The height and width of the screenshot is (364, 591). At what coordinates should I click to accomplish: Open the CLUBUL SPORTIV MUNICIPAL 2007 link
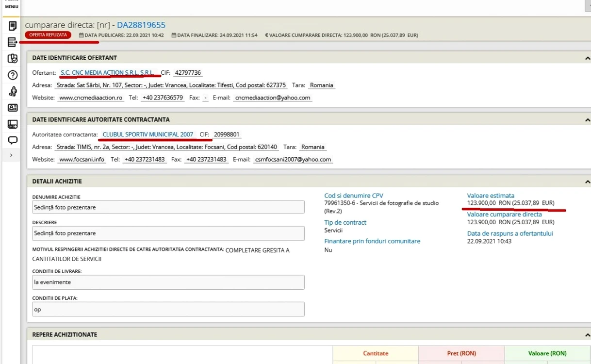pos(148,134)
